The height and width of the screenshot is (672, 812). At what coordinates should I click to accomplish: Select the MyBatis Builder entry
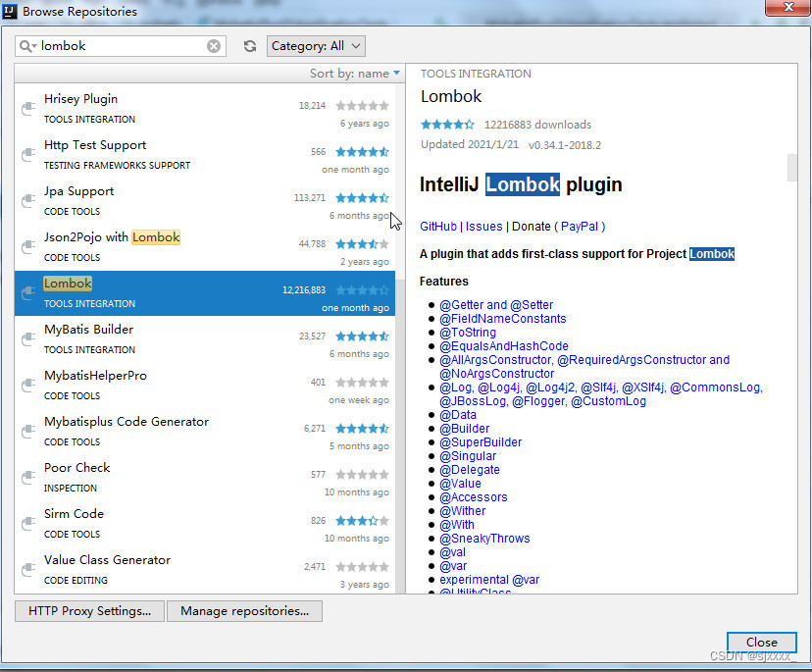click(x=205, y=339)
